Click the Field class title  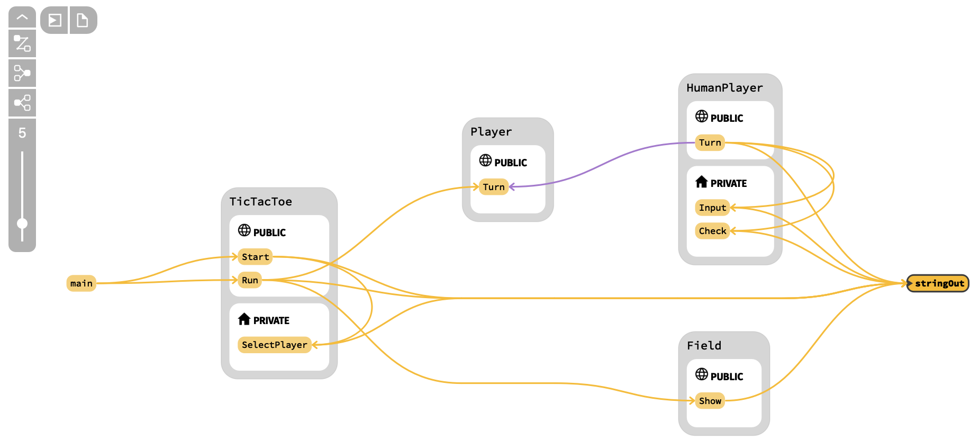pos(704,346)
